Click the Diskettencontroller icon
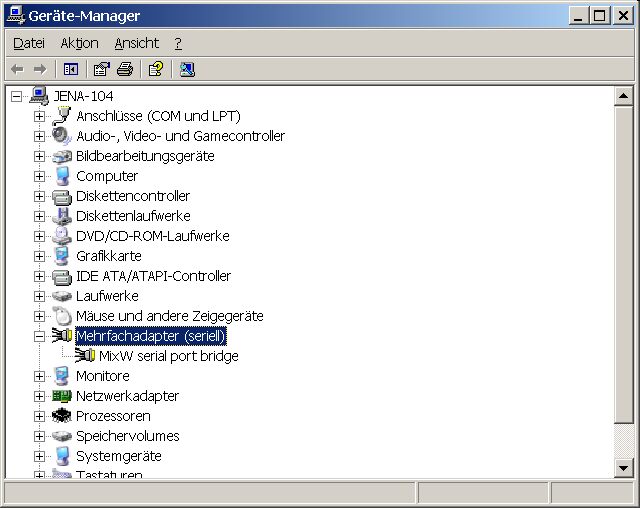 click(x=62, y=196)
